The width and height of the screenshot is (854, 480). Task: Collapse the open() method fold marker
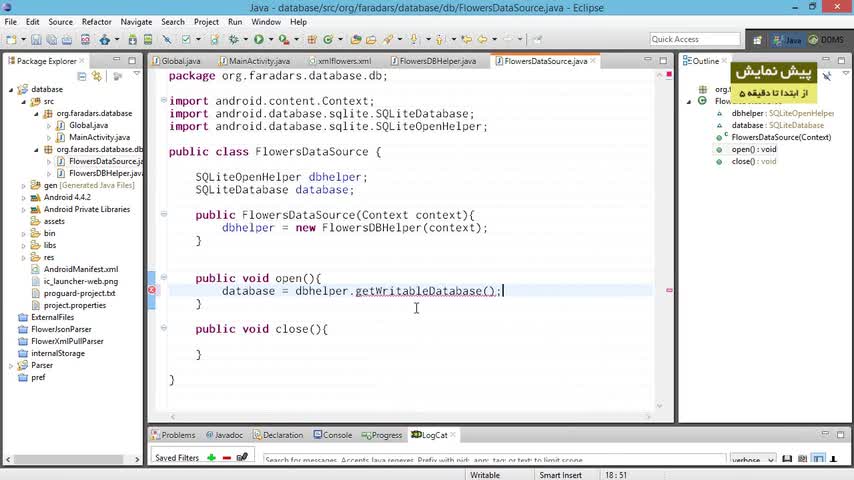pyautogui.click(x=163, y=277)
